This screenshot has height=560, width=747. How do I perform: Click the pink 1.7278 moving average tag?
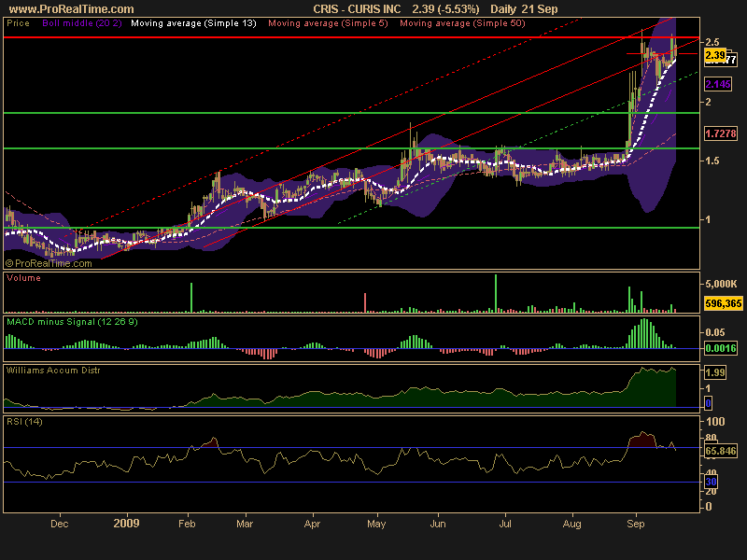721,133
